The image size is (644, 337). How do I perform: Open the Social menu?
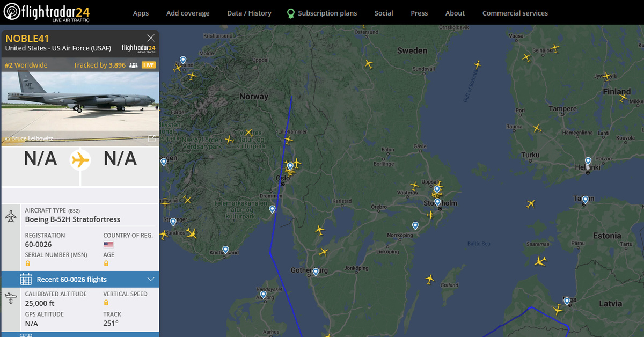[384, 13]
